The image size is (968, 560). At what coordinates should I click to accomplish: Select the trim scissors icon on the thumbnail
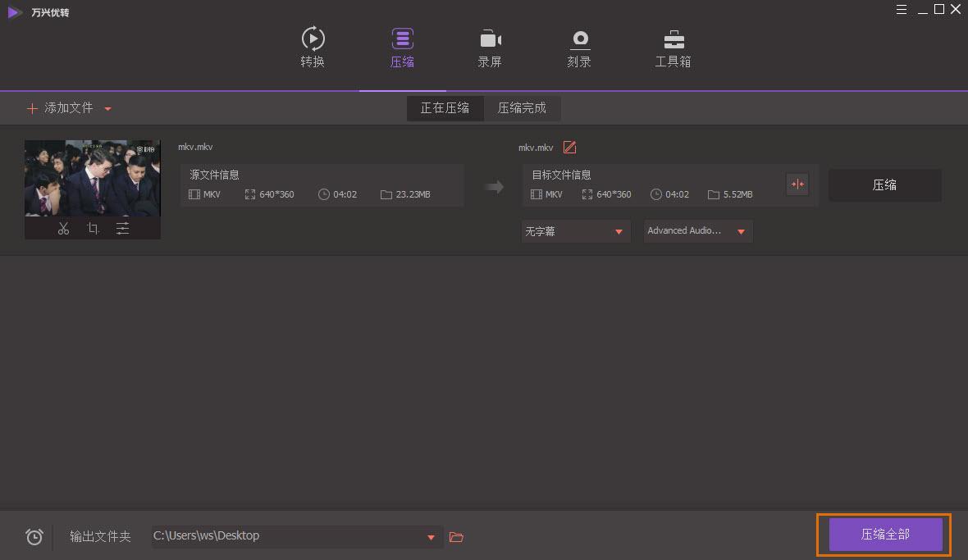pos(64,229)
